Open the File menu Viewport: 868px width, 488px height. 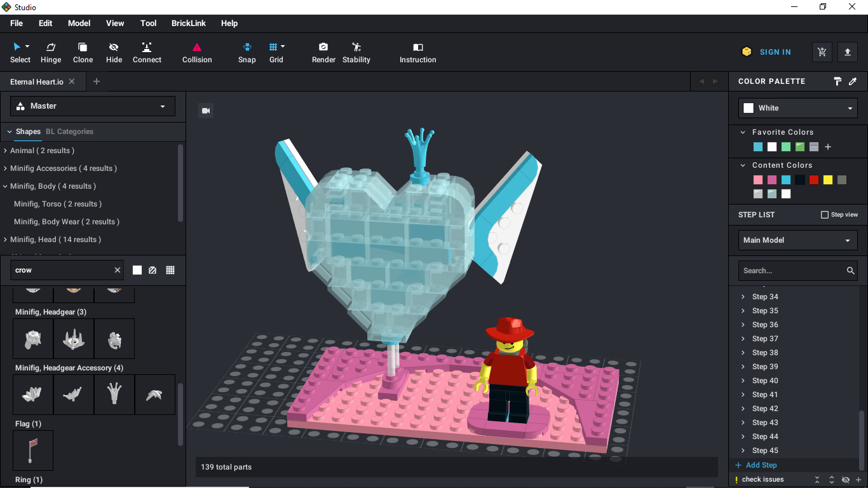[x=17, y=24]
